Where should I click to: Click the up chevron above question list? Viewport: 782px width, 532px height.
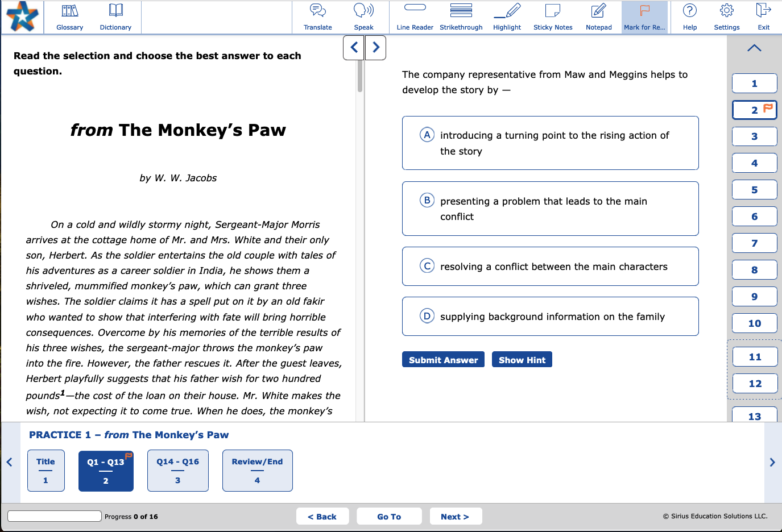coord(754,48)
